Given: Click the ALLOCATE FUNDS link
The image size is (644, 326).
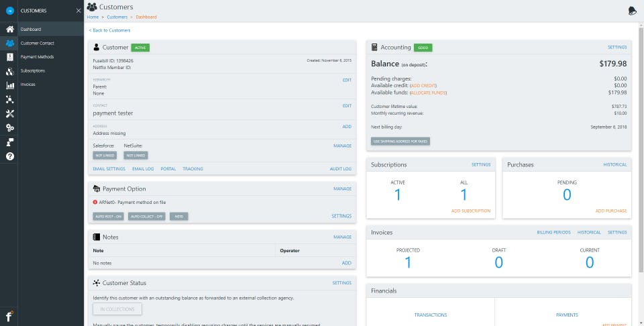Looking at the screenshot, I should coord(428,93).
